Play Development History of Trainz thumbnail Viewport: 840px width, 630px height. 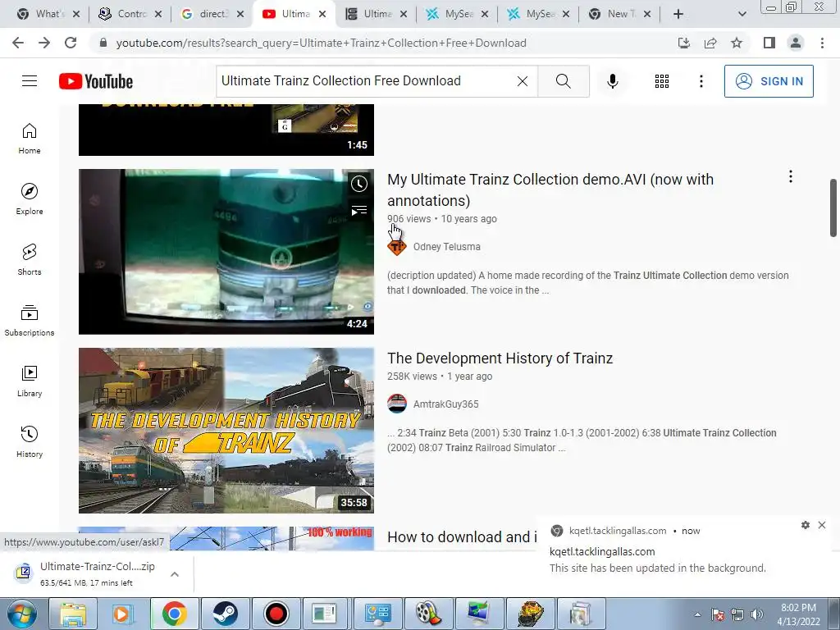[226, 431]
